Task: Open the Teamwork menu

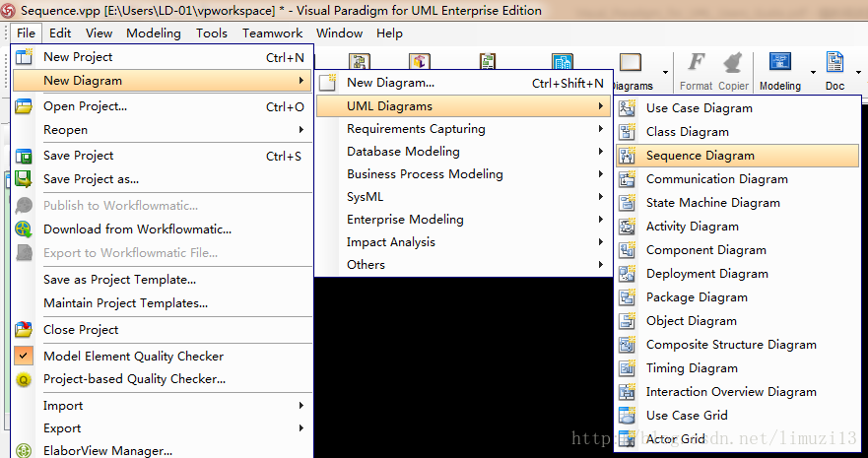Action: [272, 33]
